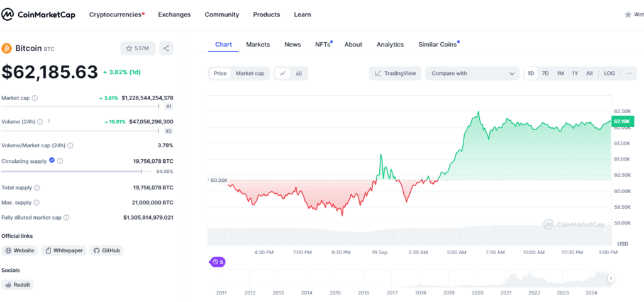Click the 60.35K opening price label
The height and width of the screenshot is (302, 644).
219,181
